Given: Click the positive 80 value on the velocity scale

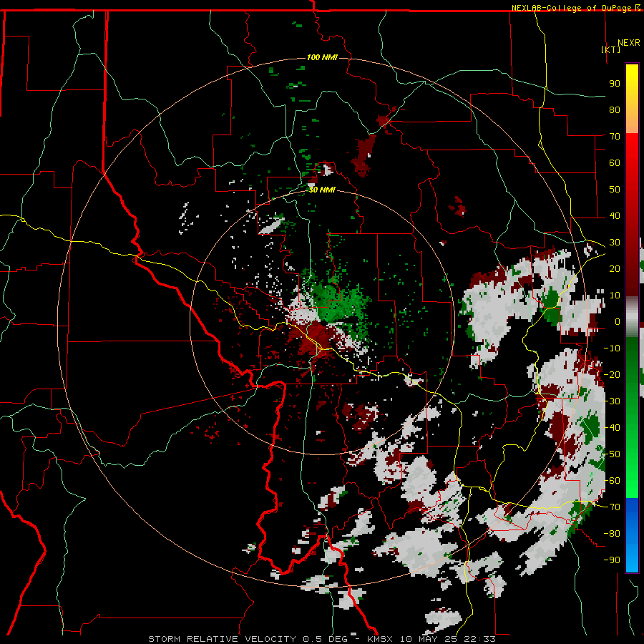Looking at the screenshot, I should click(615, 109).
